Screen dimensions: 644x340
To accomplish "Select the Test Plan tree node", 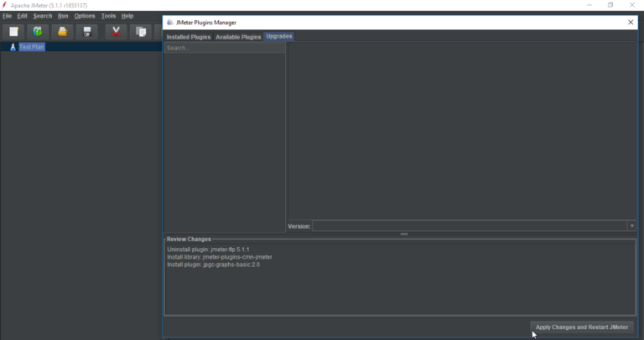I will pos(31,47).
